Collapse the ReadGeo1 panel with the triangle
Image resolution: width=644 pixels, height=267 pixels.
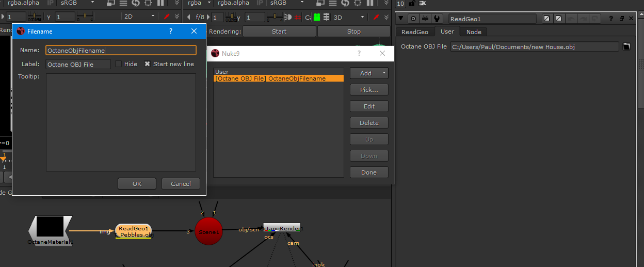point(401,19)
